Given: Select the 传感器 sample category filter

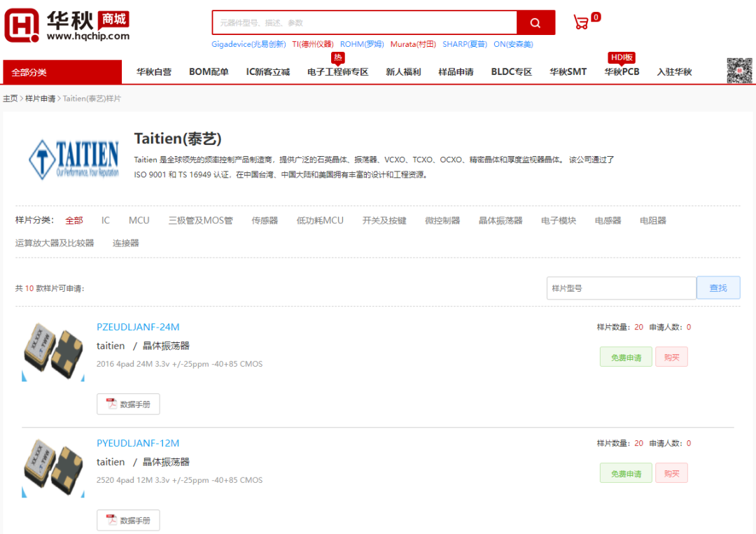Looking at the screenshot, I should 265,220.
